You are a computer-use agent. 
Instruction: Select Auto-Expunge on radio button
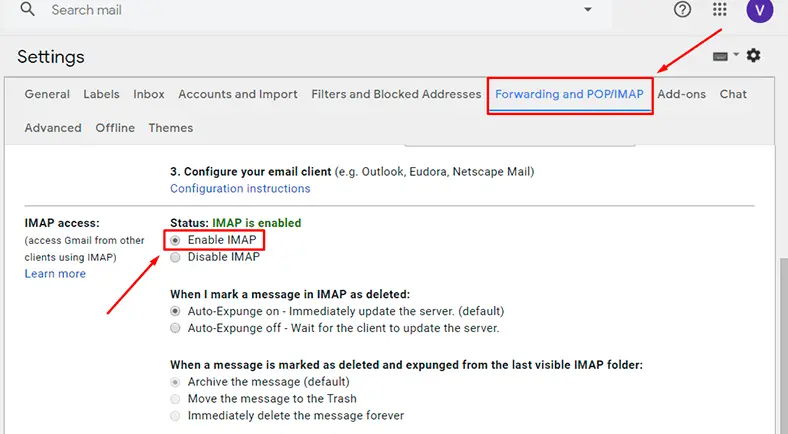[176, 311]
